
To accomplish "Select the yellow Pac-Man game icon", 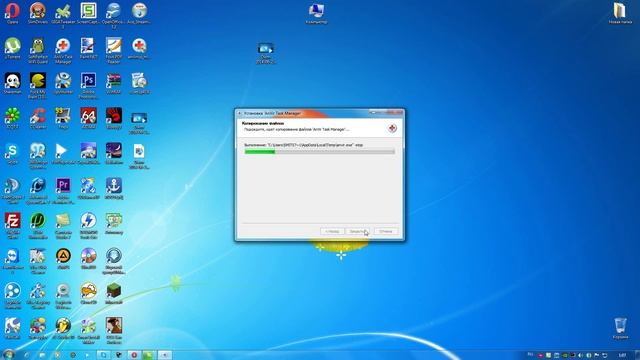I will coord(38,86).
